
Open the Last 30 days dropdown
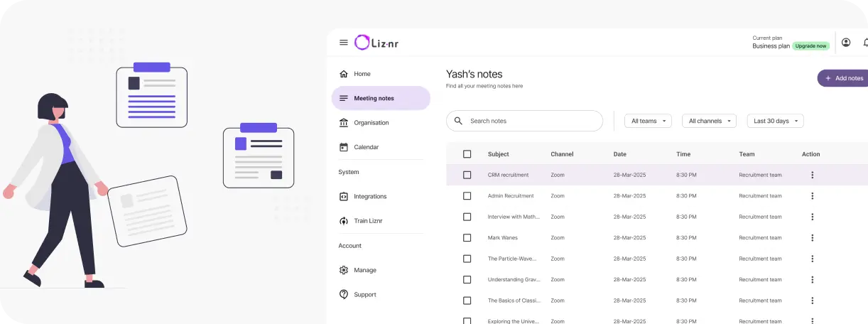pos(775,121)
